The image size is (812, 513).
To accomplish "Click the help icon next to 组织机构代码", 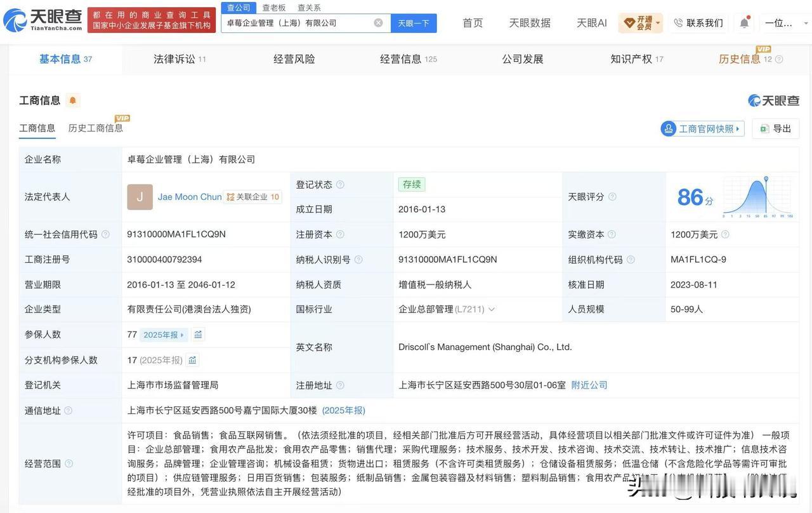I will [x=631, y=260].
